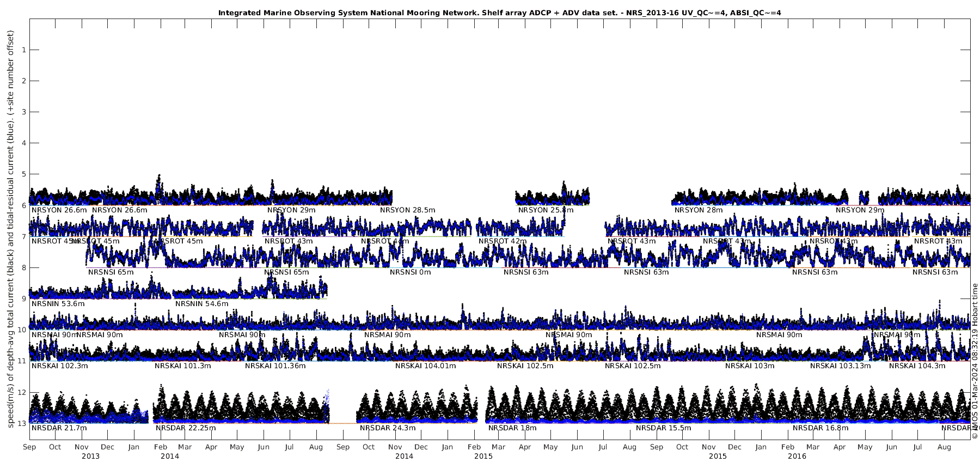Select the 'NRSDAR 24.3m' label
980x463 pixels.
[x=387, y=428]
